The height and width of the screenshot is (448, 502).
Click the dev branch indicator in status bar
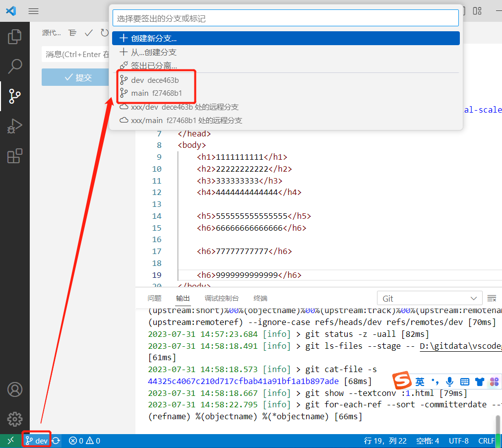coord(36,440)
